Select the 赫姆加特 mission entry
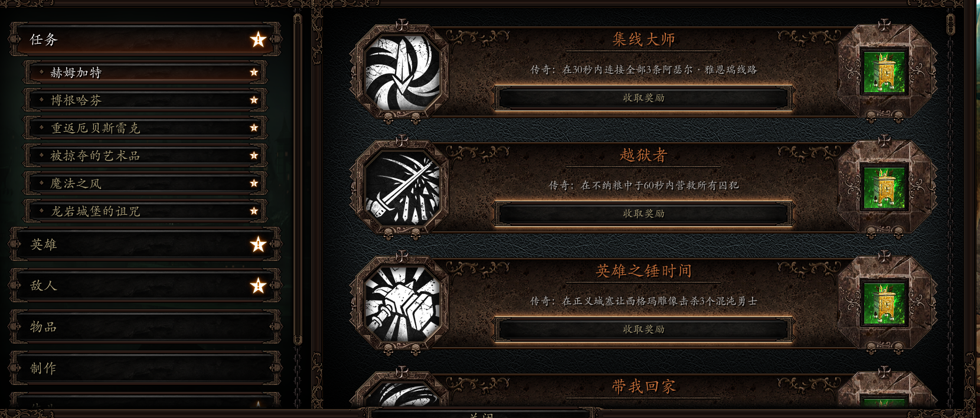Screen dimensions: 980x418 [x=145, y=73]
